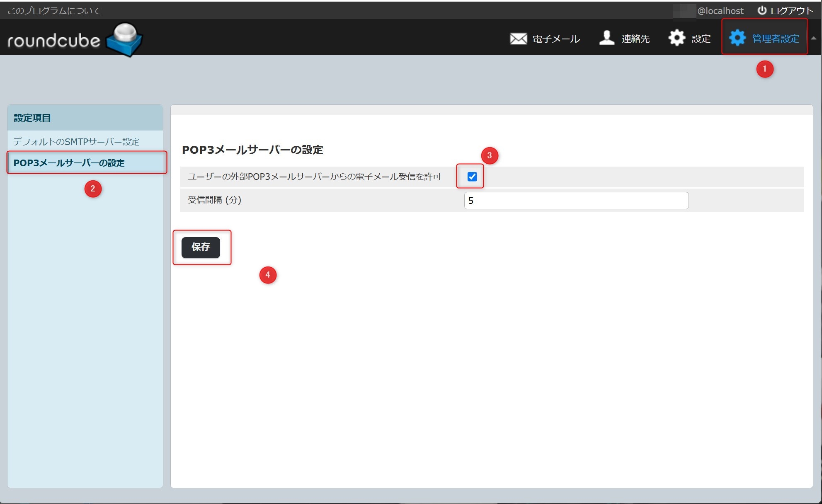This screenshot has height=504, width=822.
Task: Select POP3メールサーバーの設定 in the sidebar
Action: coord(69,163)
